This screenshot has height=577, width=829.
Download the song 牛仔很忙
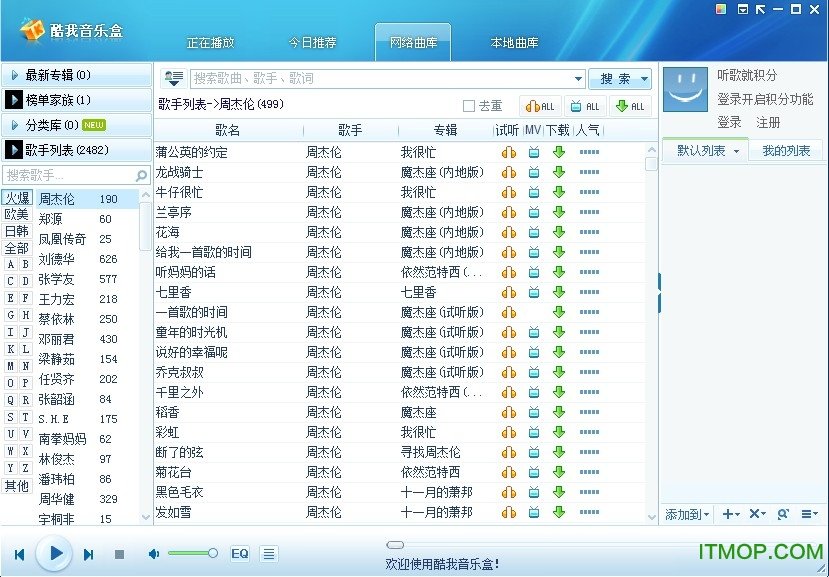(x=559, y=193)
